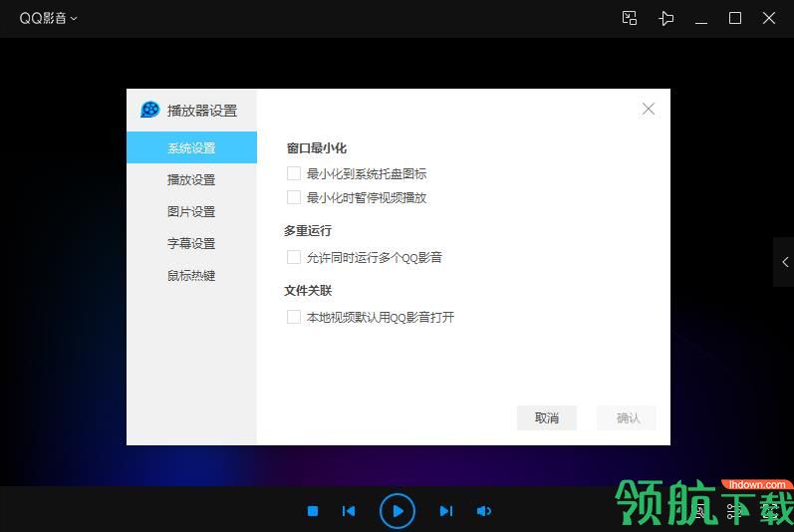
Task: Close the QQ影音 main window
Action: (x=769, y=18)
